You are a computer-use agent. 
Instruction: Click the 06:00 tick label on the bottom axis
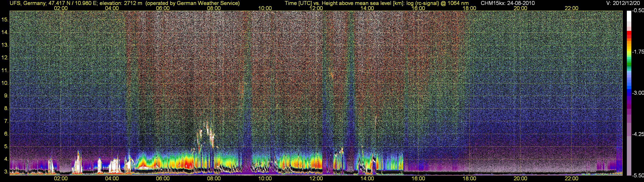pos(163,179)
